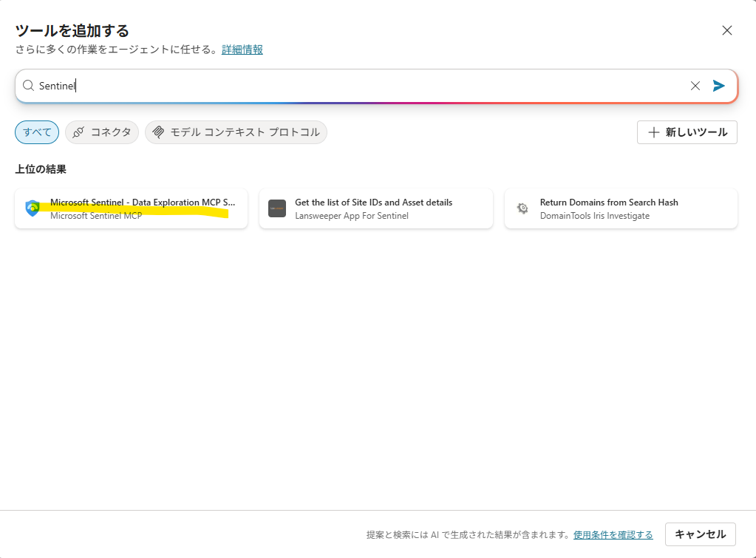This screenshot has width=756, height=558.
Task: Click the 上位の結果 heading
Action: coord(41,169)
